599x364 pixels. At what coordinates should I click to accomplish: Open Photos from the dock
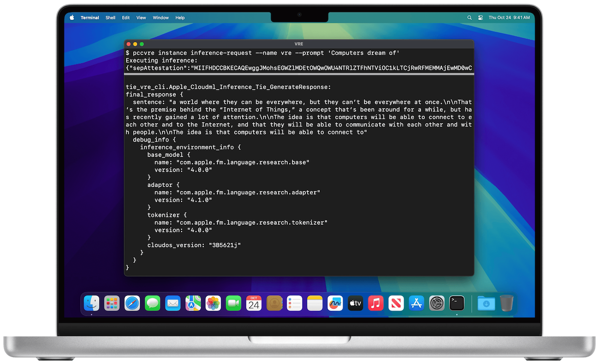tap(213, 303)
